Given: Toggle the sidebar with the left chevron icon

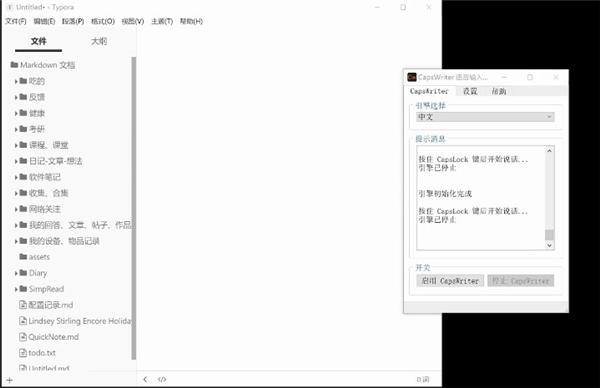Looking at the screenshot, I should tap(145, 379).
